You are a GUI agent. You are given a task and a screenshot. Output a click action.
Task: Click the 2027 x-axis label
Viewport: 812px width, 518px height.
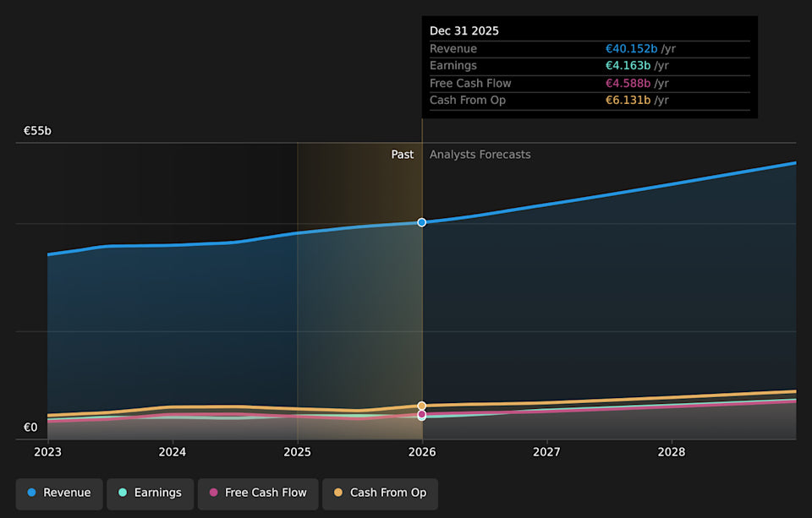pyautogui.click(x=547, y=452)
